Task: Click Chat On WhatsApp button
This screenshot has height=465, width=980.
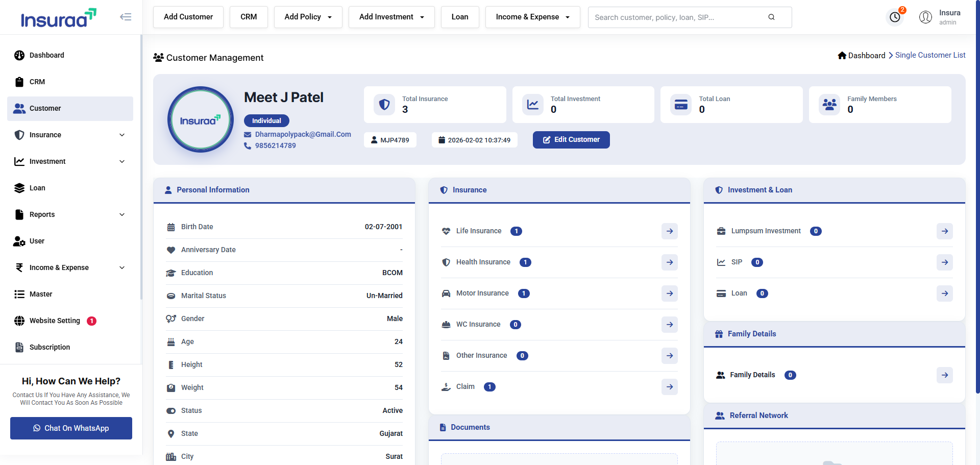Action: click(x=71, y=428)
